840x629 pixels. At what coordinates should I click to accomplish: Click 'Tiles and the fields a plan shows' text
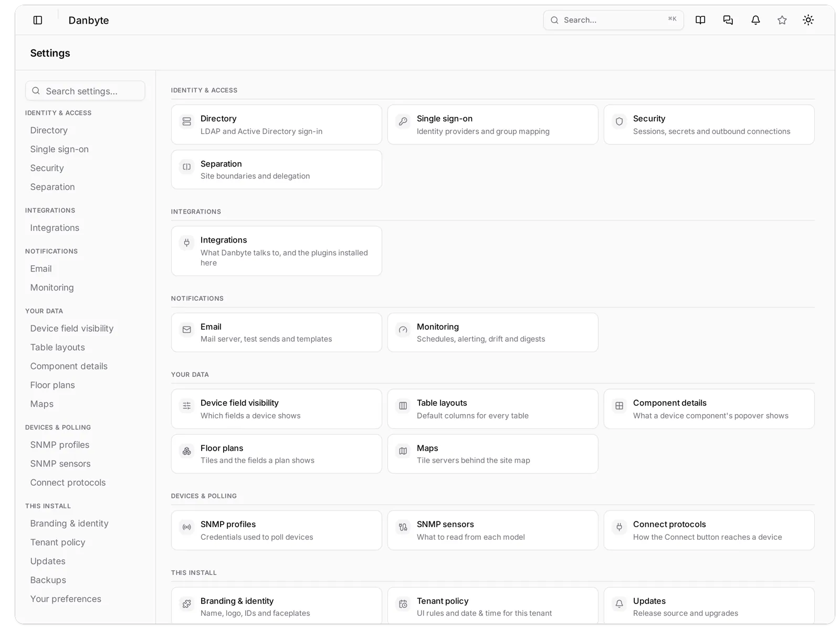[x=257, y=460]
